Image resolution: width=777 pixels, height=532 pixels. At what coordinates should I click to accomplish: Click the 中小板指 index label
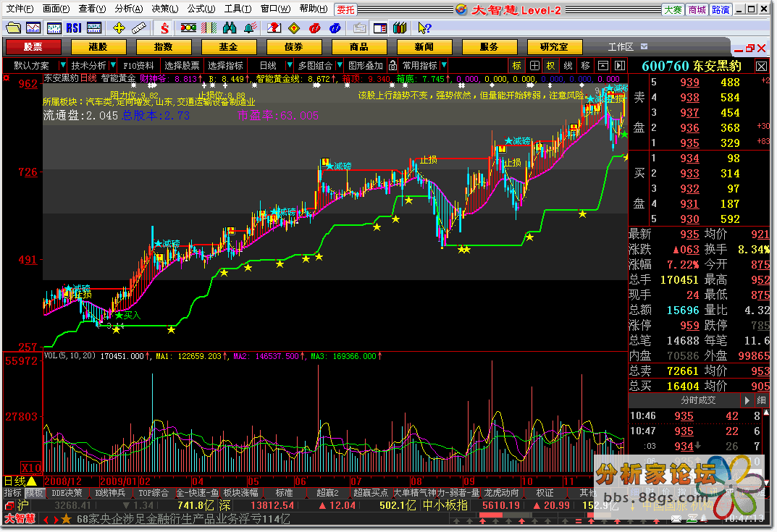coord(445,505)
